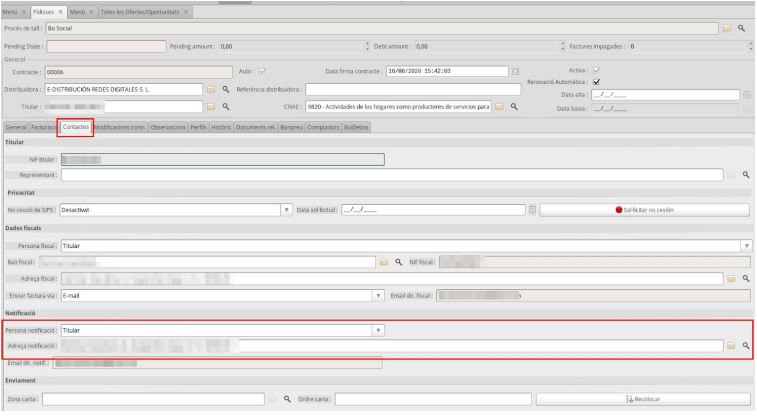Screen dimensions: 757x417
Task: Open folder icon beside CNAE field
Action: click(x=500, y=107)
